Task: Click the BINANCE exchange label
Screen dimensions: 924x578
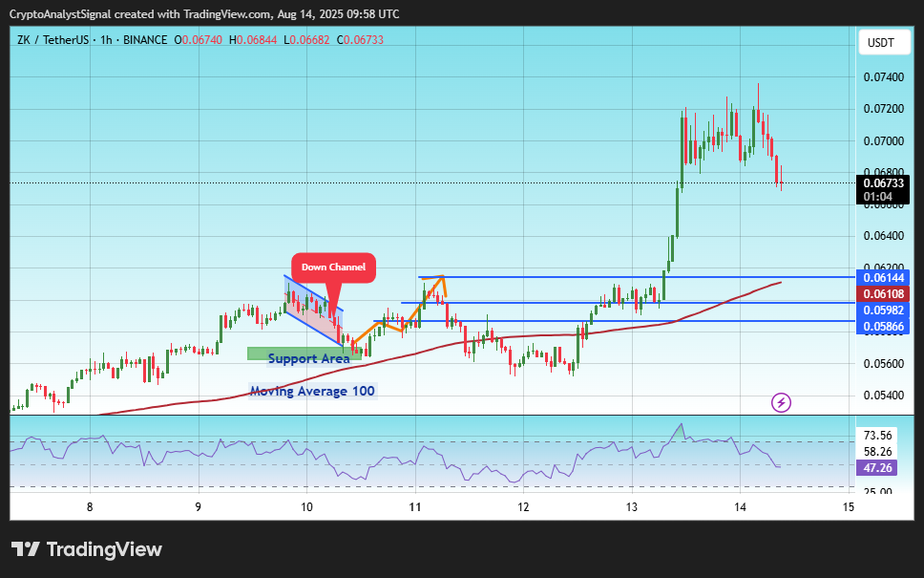Action: click(x=145, y=40)
